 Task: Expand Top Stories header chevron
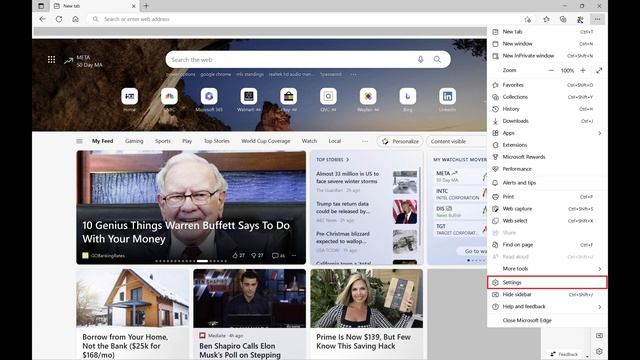tap(348, 160)
